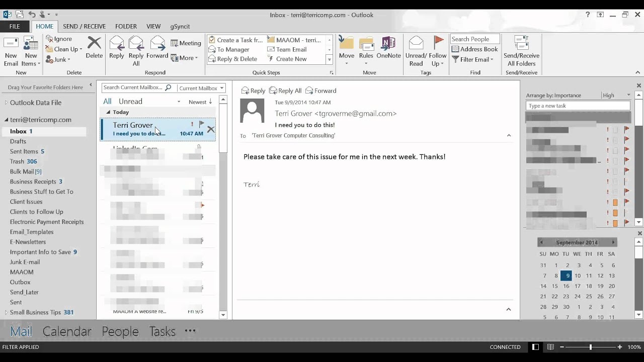Collapse the message header chevron
This screenshot has width=644, height=362.
[509, 135]
